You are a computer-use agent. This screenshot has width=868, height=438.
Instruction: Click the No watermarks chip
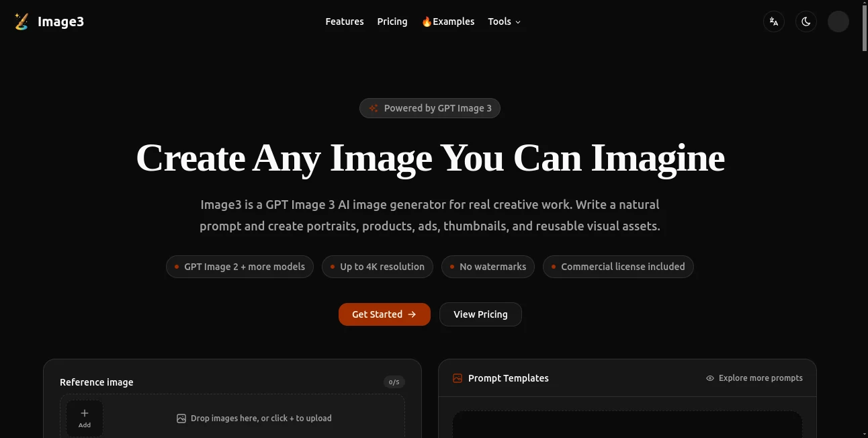pos(488,267)
